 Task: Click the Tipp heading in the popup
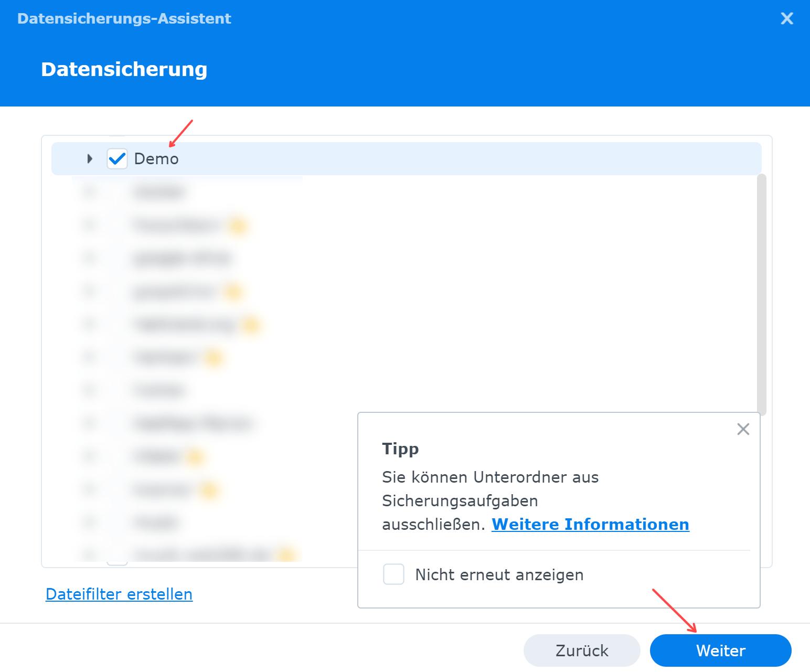(400, 449)
